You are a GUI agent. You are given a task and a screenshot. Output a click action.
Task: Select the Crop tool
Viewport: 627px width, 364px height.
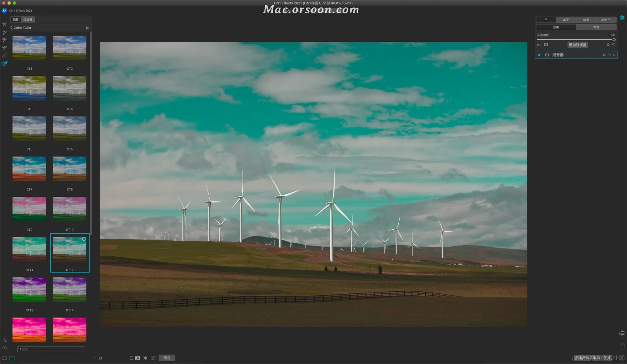click(5, 25)
